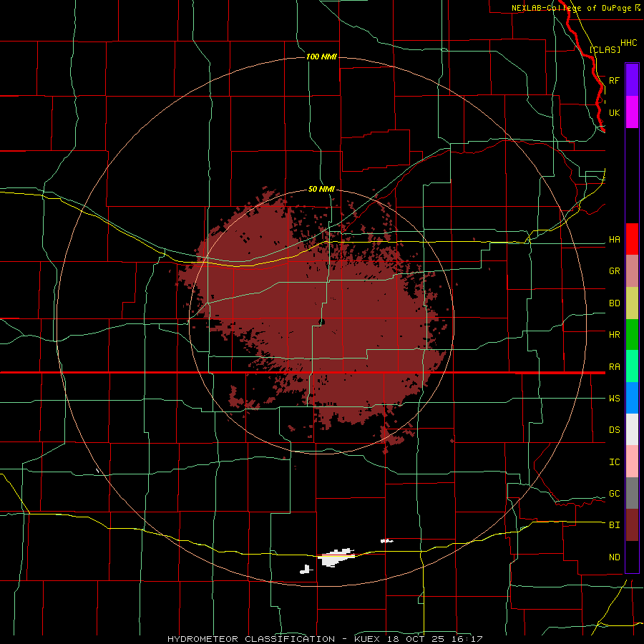The height and width of the screenshot is (644, 644).
Task: Click the DS legend label
Action: point(614,430)
